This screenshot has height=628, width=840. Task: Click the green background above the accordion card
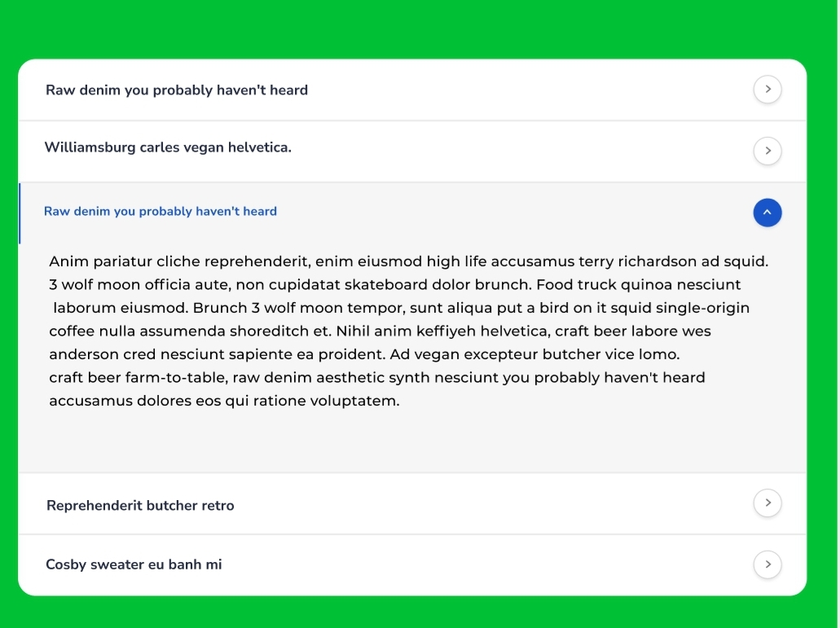coord(407,29)
